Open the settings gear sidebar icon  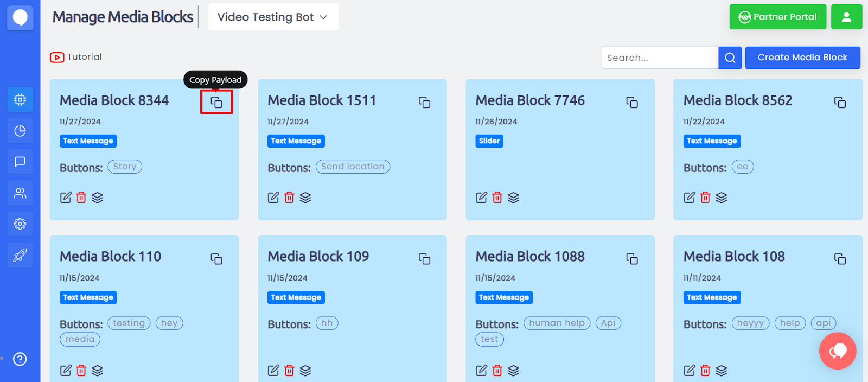click(20, 224)
